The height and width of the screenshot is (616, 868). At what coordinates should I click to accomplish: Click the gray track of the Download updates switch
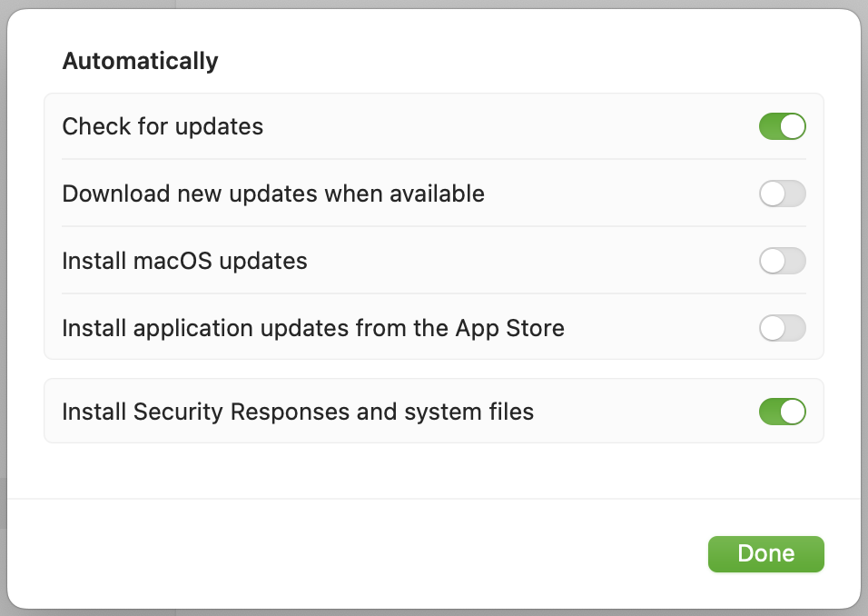794,194
